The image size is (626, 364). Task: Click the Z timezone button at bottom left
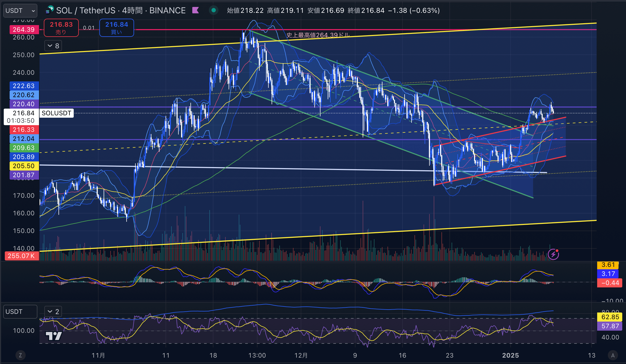pos(20,355)
